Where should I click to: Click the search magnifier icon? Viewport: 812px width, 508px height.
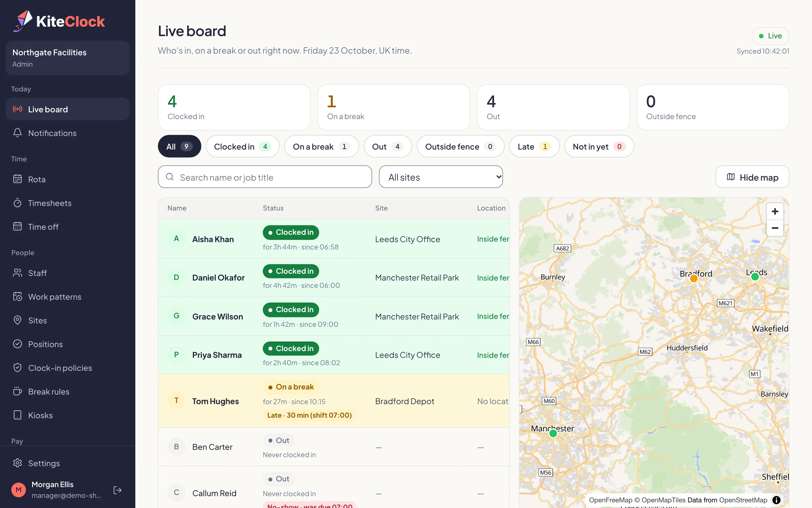[170, 177]
